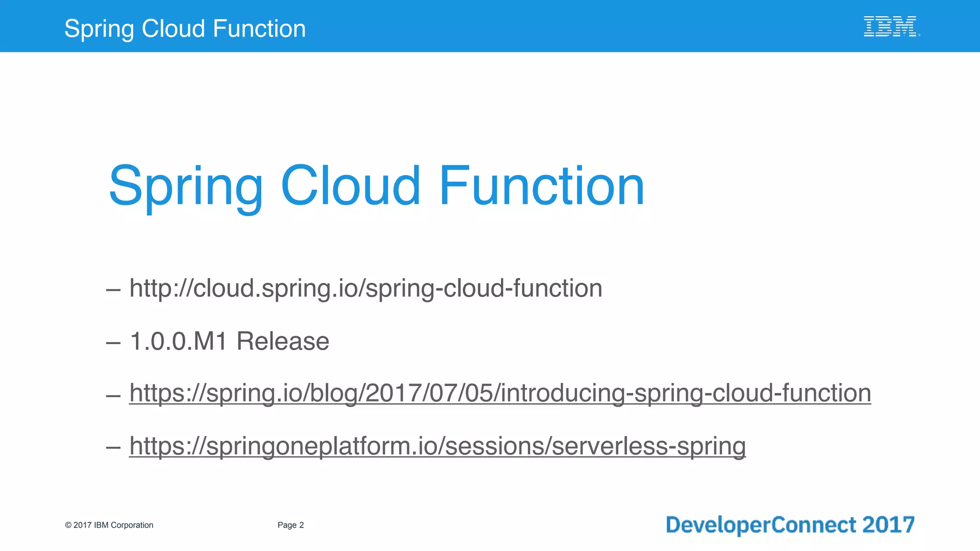Click the word Spring in large blue heading
The image size is (980, 551).
(x=186, y=187)
